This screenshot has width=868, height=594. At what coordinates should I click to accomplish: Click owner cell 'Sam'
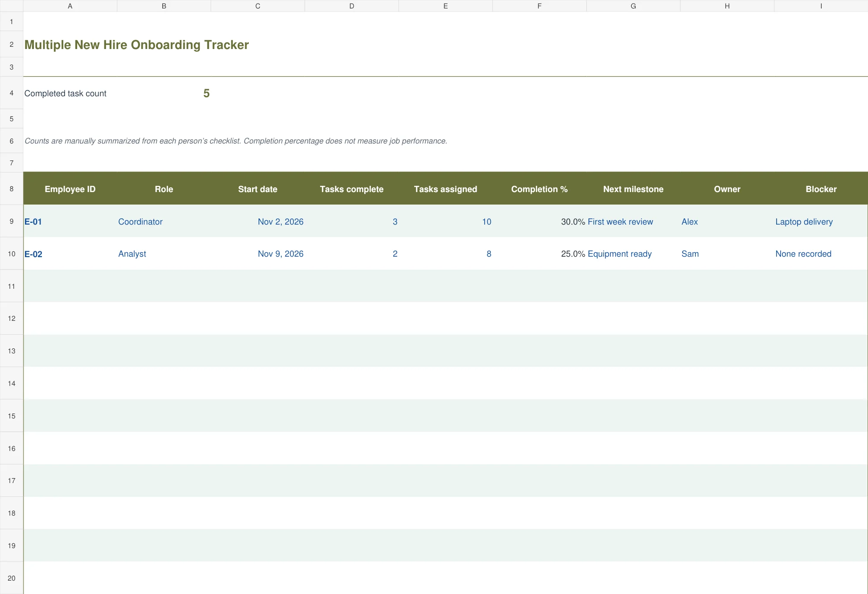[727, 254]
